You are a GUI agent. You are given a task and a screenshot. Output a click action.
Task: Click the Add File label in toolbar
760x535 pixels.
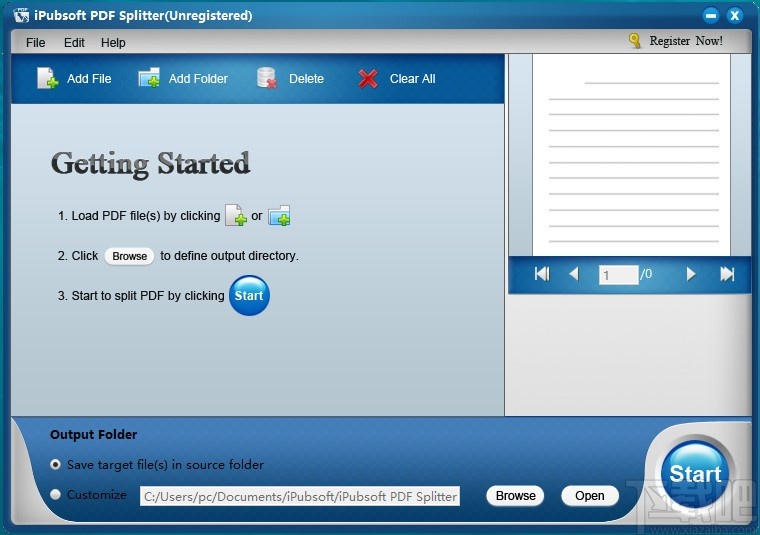tap(89, 79)
